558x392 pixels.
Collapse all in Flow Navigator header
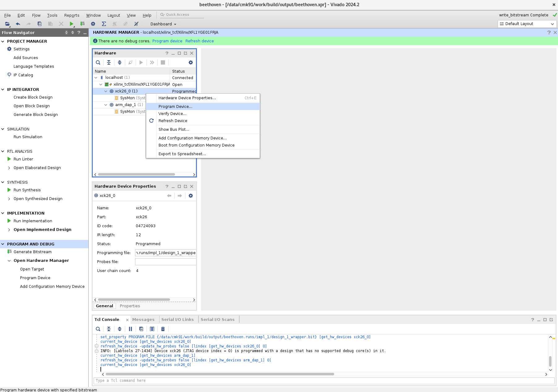[x=66, y=32]
